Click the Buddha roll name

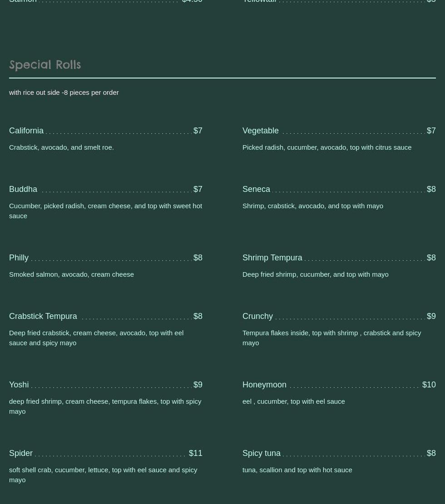(23, 189)
